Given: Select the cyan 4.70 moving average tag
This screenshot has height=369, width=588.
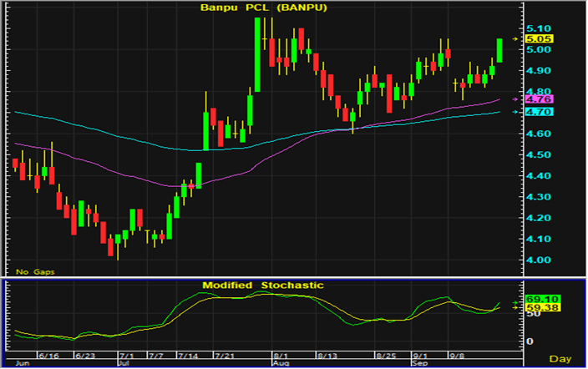Looking at the screenshot, I should coord(537,112).
